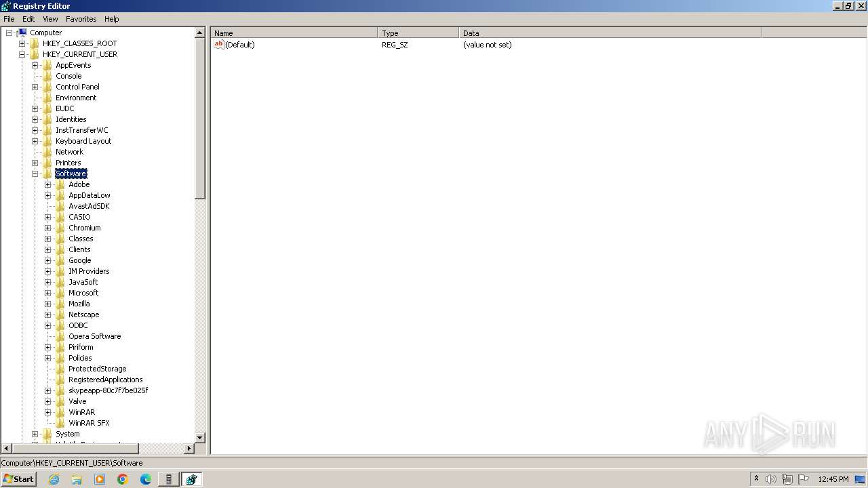This screenshot has height=488, width=868.
Task: Sort values by Data column header
Action: click(610, 33)
